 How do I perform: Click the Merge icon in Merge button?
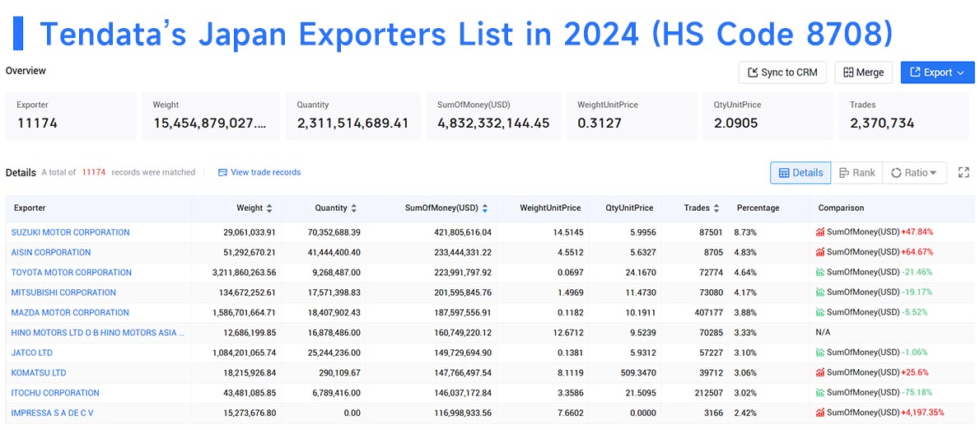848,72
